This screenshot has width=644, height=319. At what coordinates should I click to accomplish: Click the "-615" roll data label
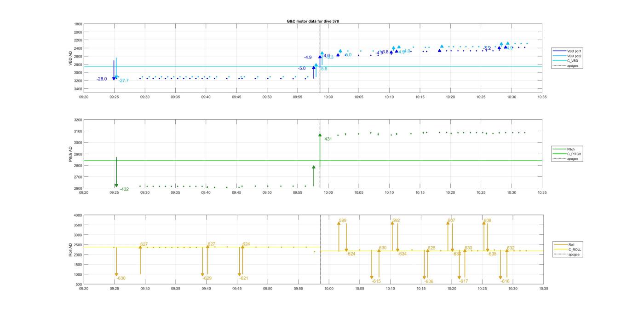click(376, 281)
